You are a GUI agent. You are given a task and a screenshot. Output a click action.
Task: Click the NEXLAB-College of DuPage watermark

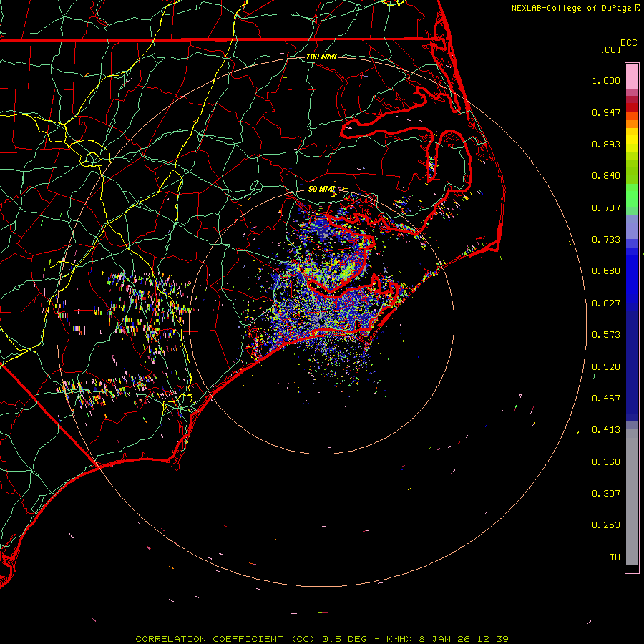(x=572, y=8)
